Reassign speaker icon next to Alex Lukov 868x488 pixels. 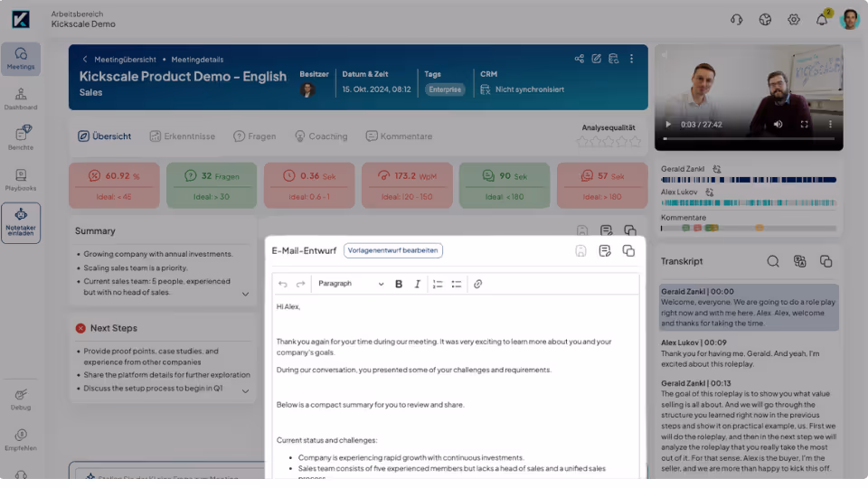[x=710, y=192]
